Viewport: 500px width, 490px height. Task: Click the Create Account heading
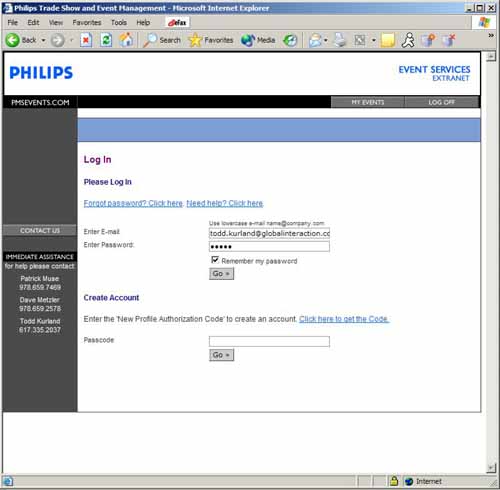111,298
